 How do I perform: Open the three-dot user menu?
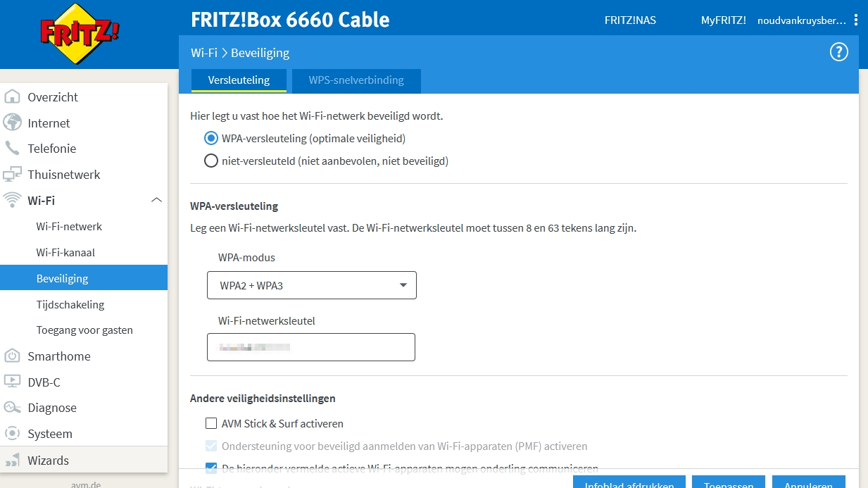point(855,20)
